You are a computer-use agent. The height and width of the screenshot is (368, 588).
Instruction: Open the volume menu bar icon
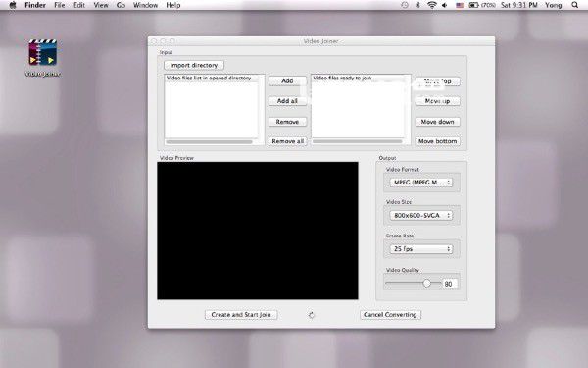[445, 5]
